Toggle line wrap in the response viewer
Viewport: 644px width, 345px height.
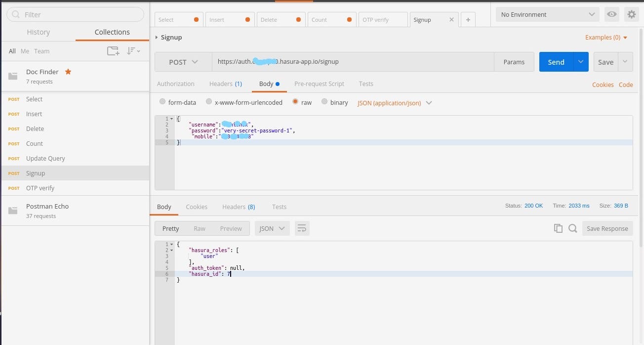pos(302,228)
